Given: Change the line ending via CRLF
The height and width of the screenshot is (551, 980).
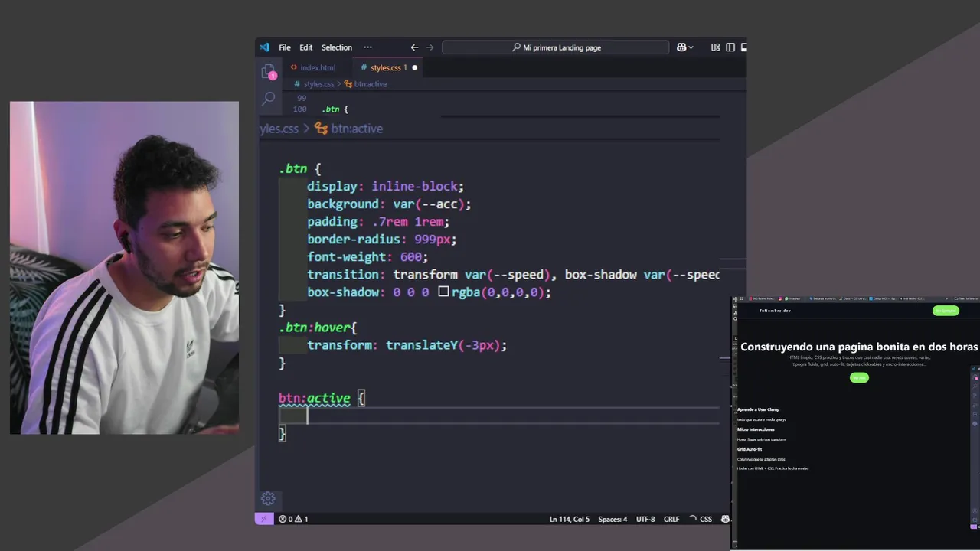Looking at the screenshot, I should point(671,519).
